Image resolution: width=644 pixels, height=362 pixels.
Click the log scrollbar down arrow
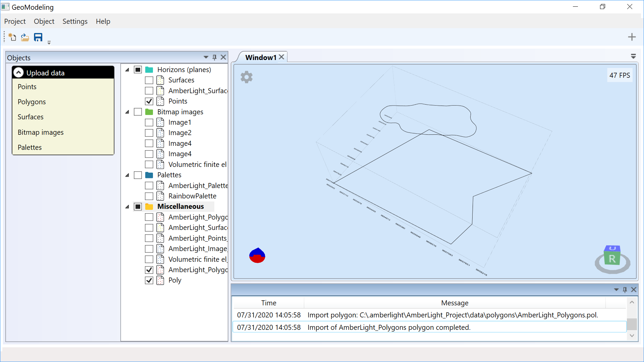click(x=632, y=336)
